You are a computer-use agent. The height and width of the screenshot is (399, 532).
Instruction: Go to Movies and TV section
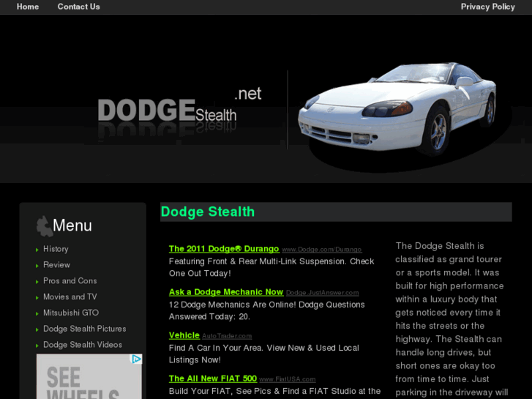click(70, 297)
